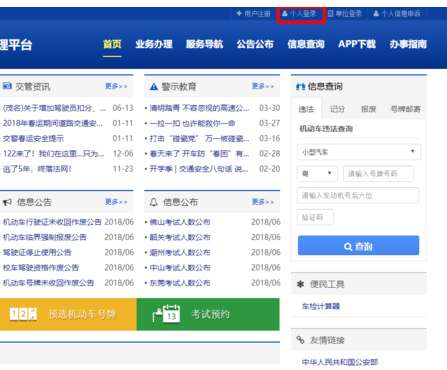Click 更多 in the 信息公布 section
447x370 pixels.
(263, 202)
